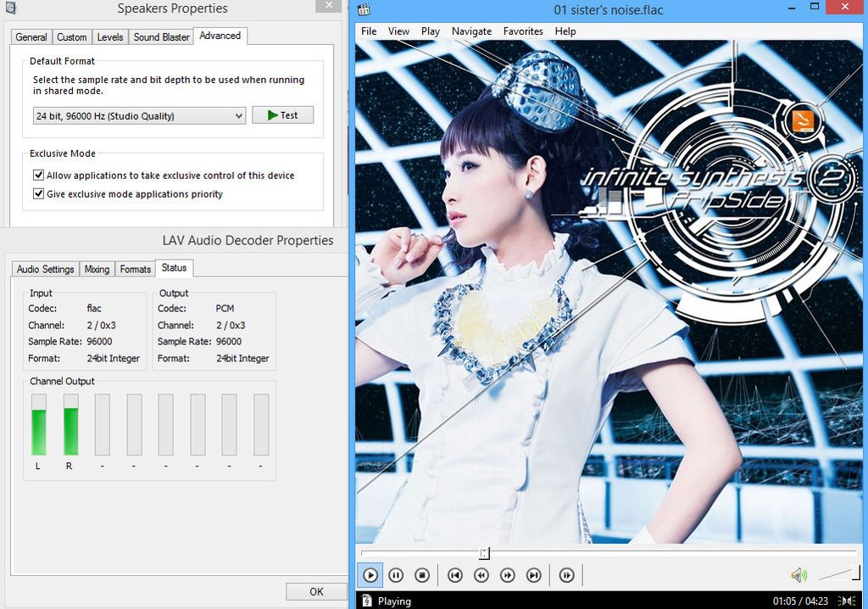Open the View menu
Image resolution: width=868 pixels, height=609 pixels.
click(398, 31)
